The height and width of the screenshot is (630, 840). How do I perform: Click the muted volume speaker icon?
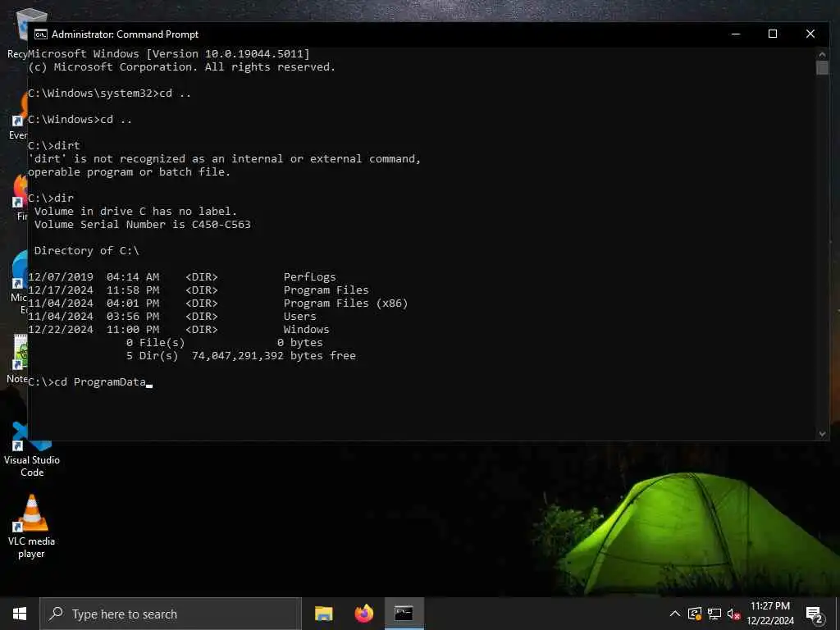click(733, 614)
